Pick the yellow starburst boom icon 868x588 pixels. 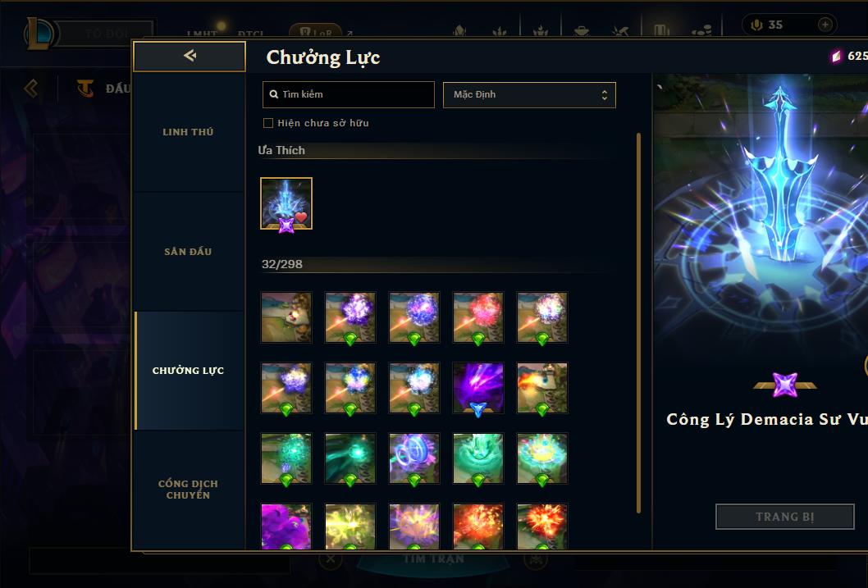(x=349, y=526)
